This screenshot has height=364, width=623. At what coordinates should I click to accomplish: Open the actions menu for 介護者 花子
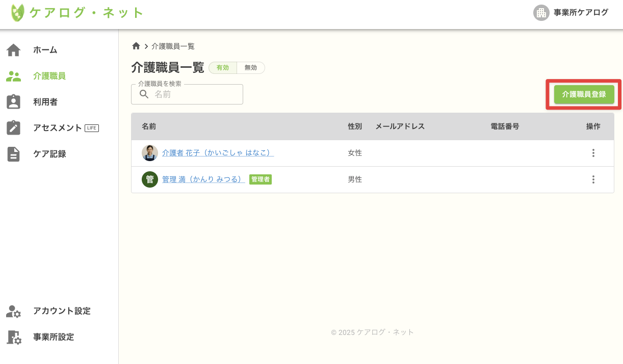pyautogui.click(x=593, y=153)
